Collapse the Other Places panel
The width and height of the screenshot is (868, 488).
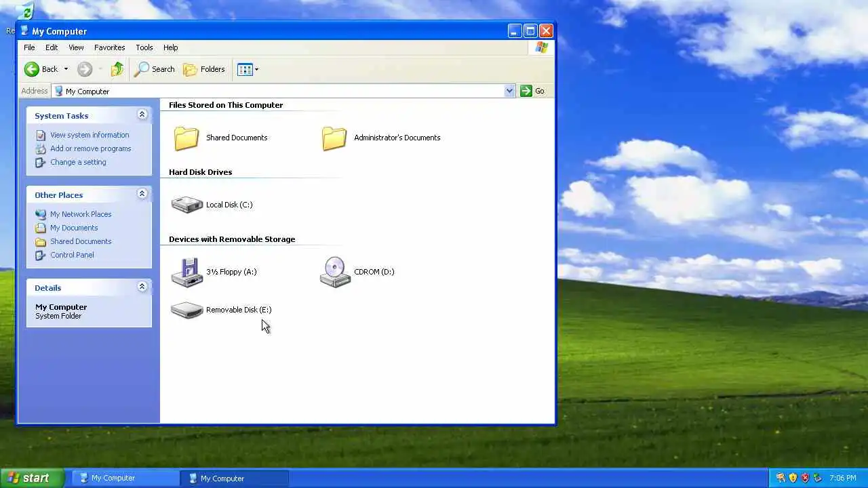click(142, 194)
